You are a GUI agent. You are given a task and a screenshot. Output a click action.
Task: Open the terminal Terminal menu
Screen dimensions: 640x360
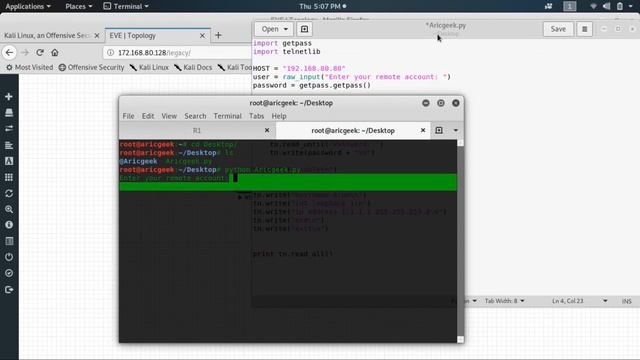click(x=227, y=116)
